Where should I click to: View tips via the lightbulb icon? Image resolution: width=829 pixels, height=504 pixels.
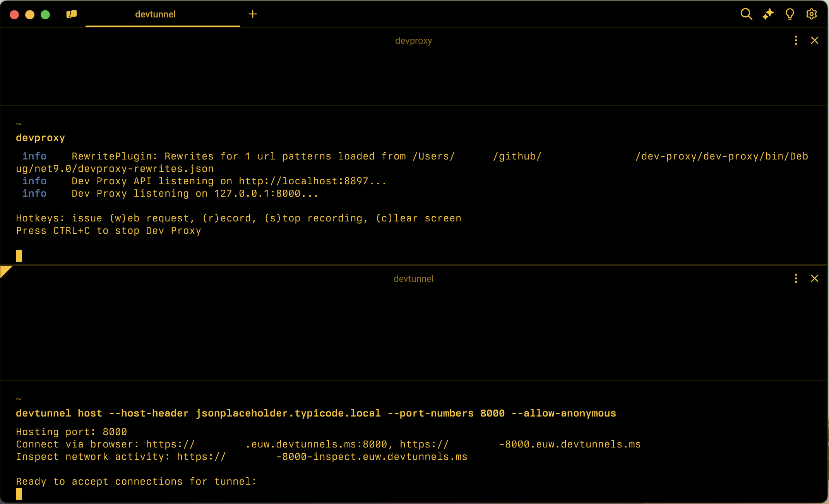pyautogui.click(x=790, y=14)
